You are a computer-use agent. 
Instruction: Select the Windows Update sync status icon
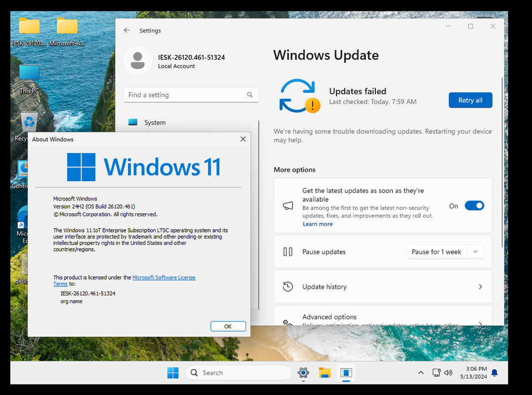299,96
